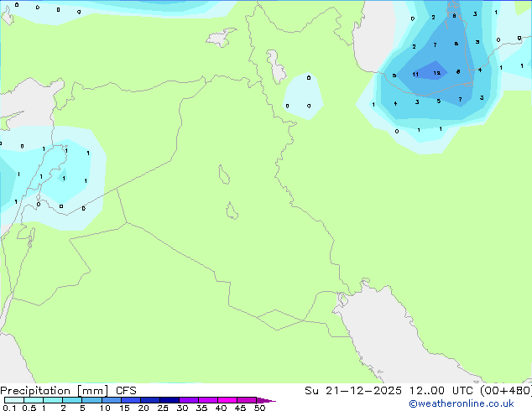Click the 35–40 mm legend color swatch
Screen dimensions: 532x411
[207, 400]
